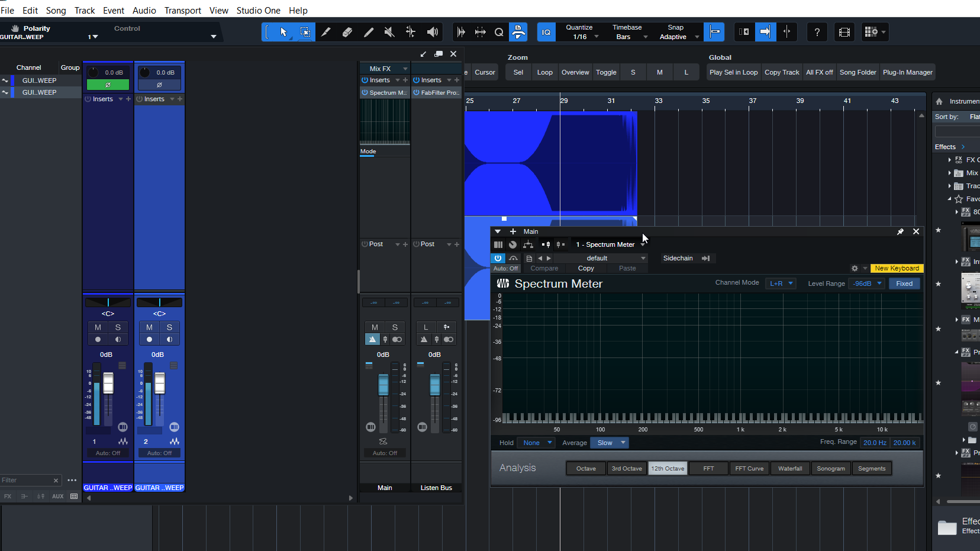
Task: Toggle Spectrum Meter plugin power button
Action: point(498,258)
